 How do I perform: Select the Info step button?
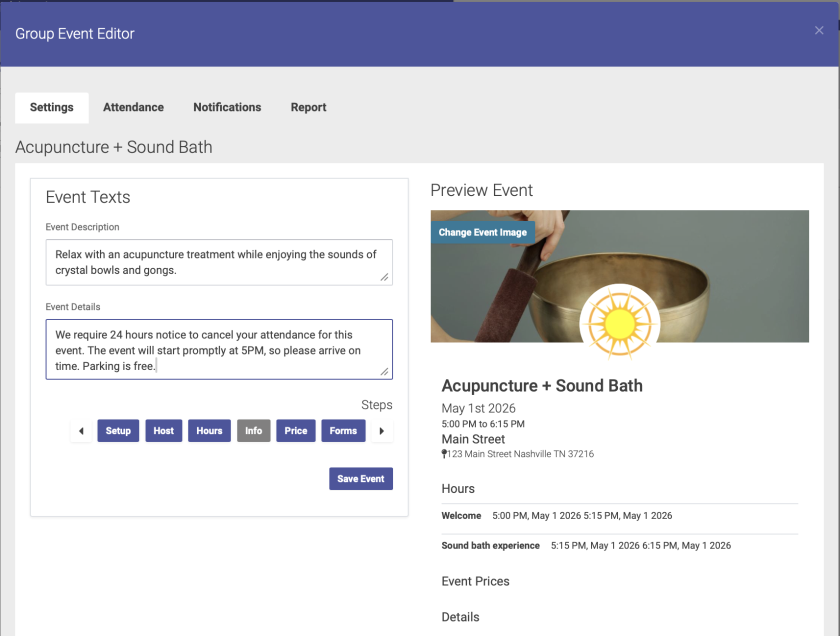click(x=253, y=430)
